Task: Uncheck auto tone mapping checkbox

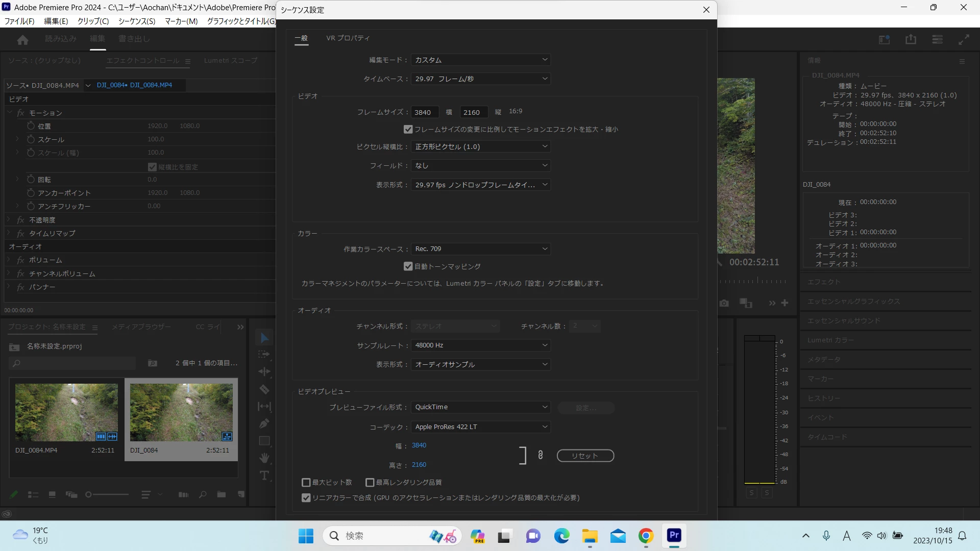Action: click(x=408, y=266)
